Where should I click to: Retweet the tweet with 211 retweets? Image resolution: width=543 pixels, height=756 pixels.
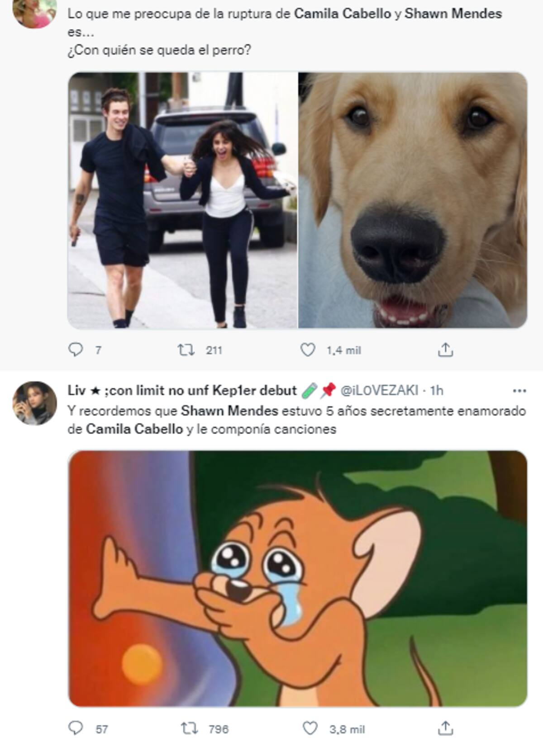(x=185, y=350)
